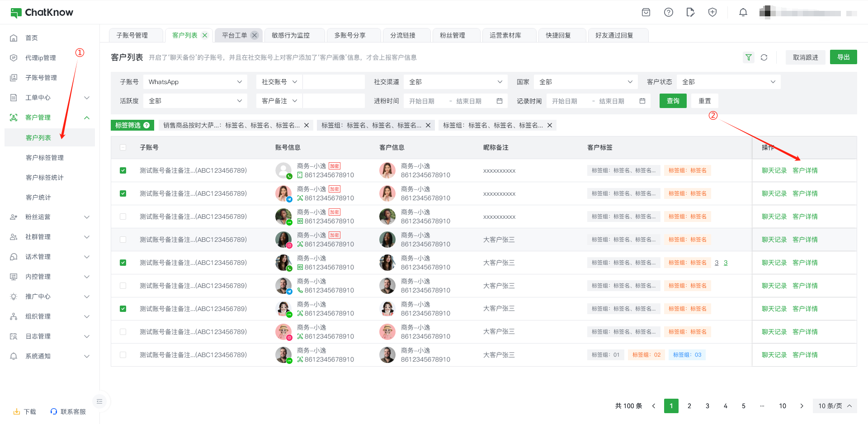Collapse the sidebar menu toggle icon

99,401
